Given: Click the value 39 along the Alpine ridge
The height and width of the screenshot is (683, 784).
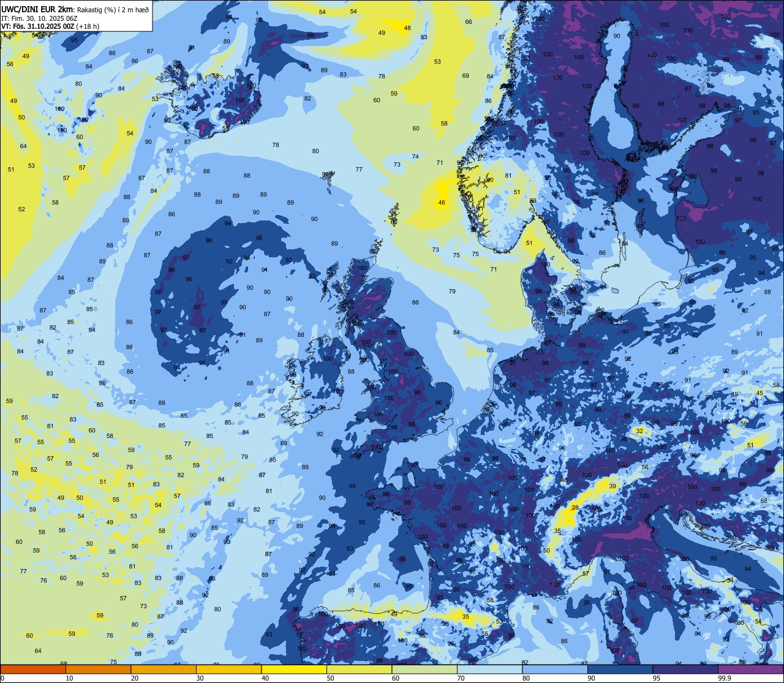Looking at the screenshot, I should tap(612, 486).
